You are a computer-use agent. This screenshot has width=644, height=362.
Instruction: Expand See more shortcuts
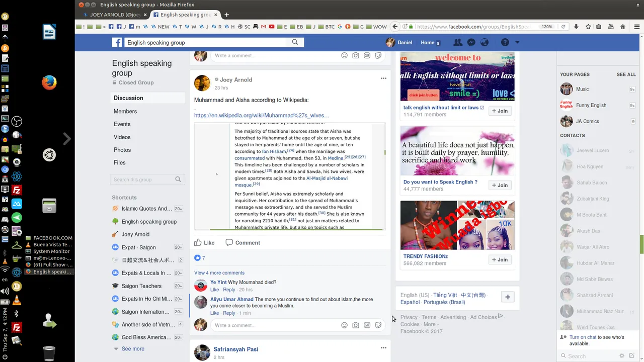(x=133, y=348)
